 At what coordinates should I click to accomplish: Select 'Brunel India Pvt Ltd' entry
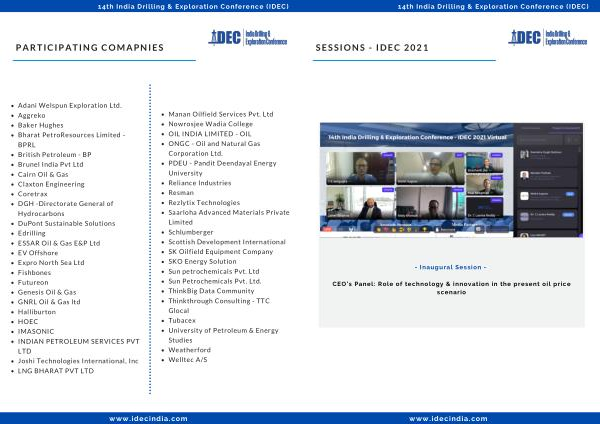click(51, 164)
